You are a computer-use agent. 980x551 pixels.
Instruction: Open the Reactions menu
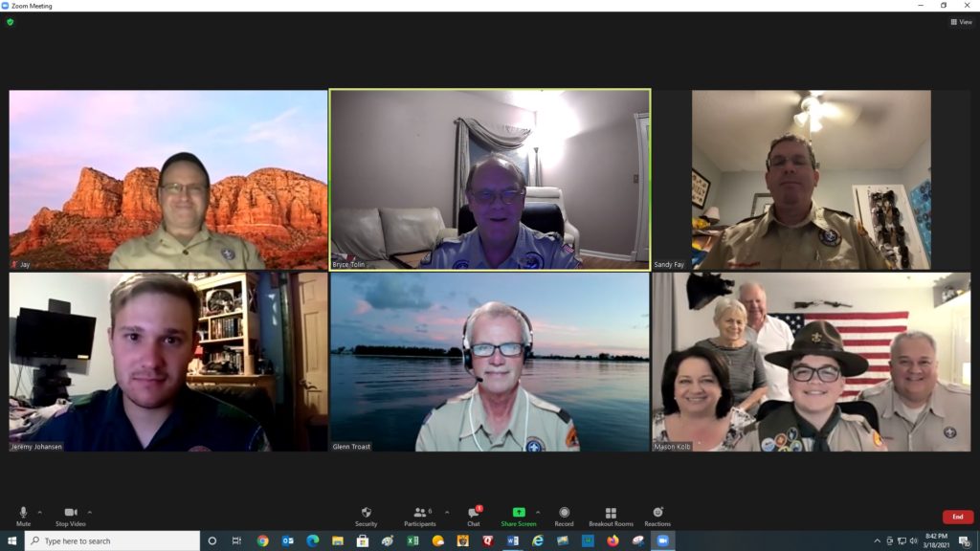[657, 514]
